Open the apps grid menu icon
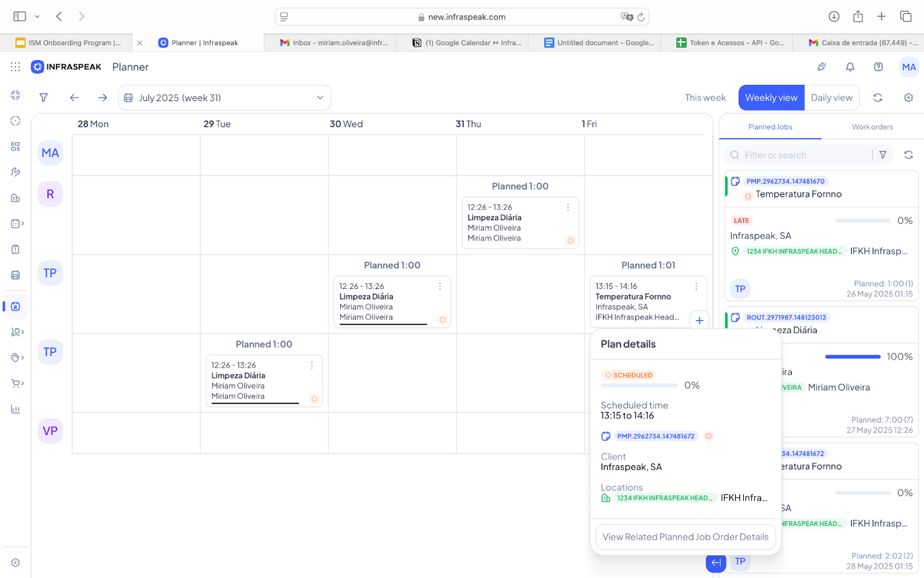The image size is (924, 578). (x=16, y=67)
